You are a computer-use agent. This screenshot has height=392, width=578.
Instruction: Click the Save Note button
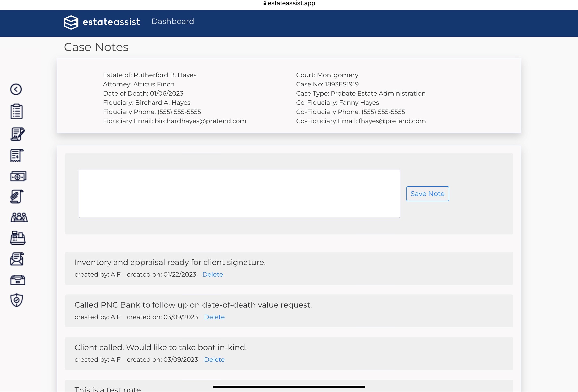(427, 194)
